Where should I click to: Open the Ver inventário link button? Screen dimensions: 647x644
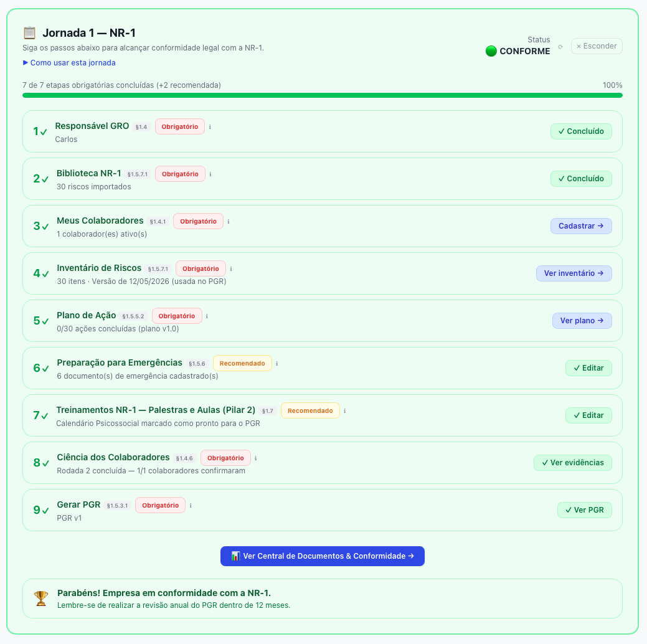click(x=574, y=273)
